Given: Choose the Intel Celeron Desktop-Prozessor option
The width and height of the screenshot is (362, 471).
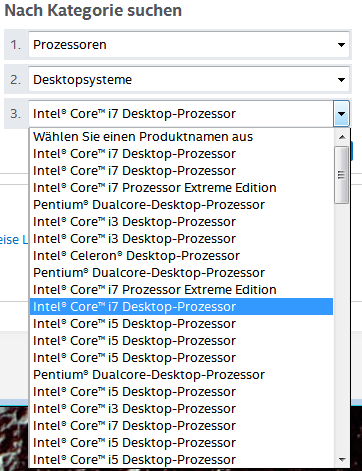Looking at the screenshot, I should point(181,256).
